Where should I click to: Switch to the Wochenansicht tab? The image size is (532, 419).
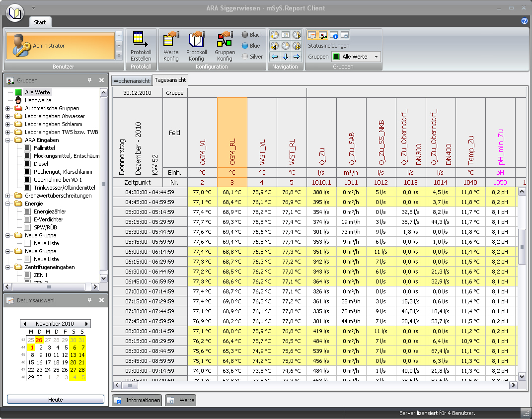(131, 80)
